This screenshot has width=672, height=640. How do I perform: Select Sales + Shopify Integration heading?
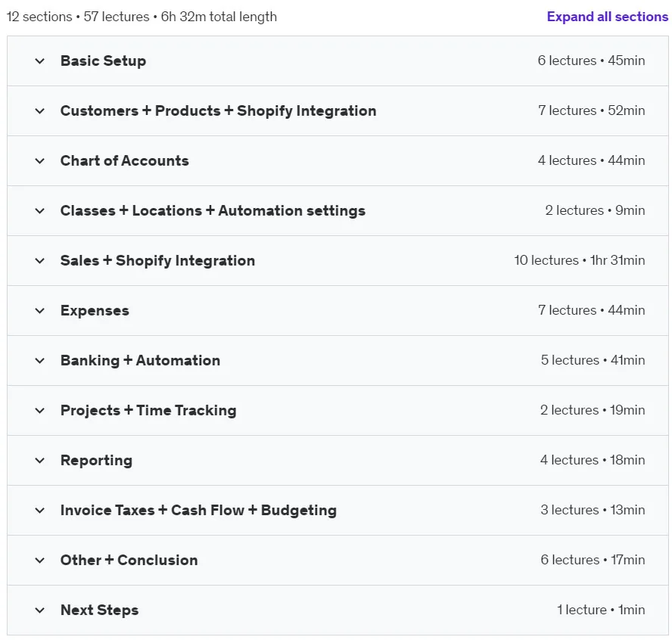[x=157, y=260]
